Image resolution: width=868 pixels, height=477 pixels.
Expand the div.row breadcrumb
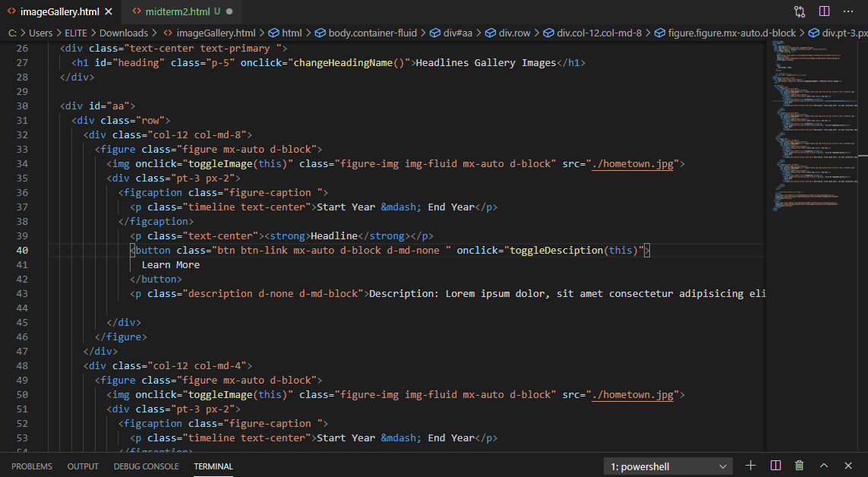(x=514, y=33)
